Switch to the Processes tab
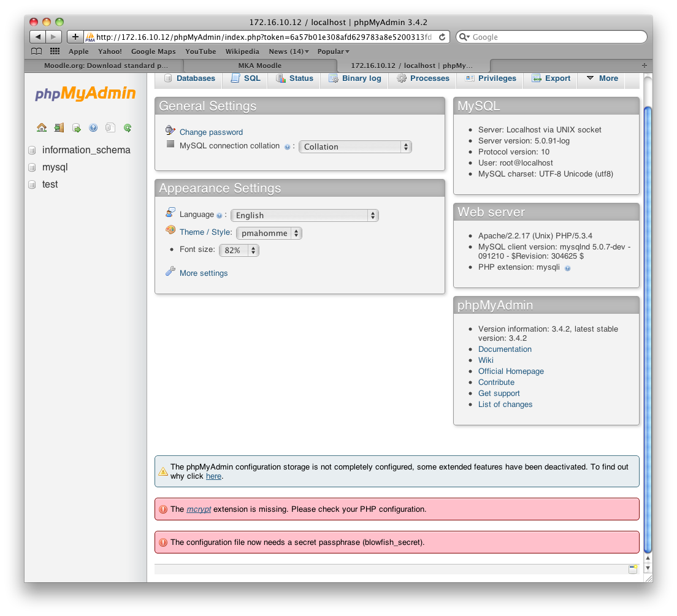This screenshot has height=616, width=677. [x=423, y=78]
